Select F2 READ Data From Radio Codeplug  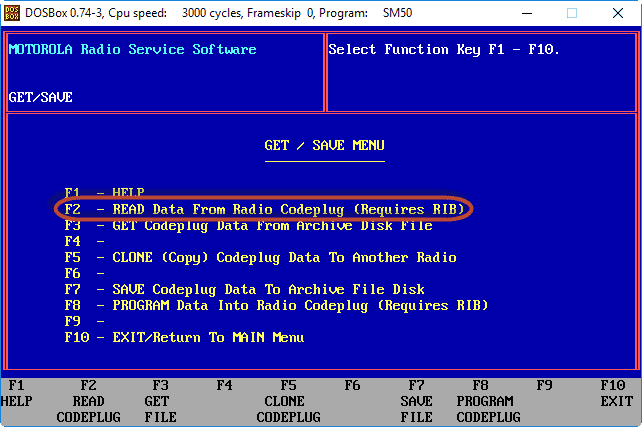[264, 209]
